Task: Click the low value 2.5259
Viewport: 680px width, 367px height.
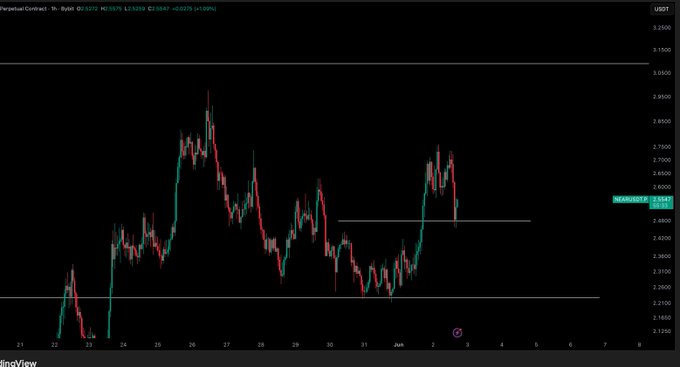Action: 135,9
